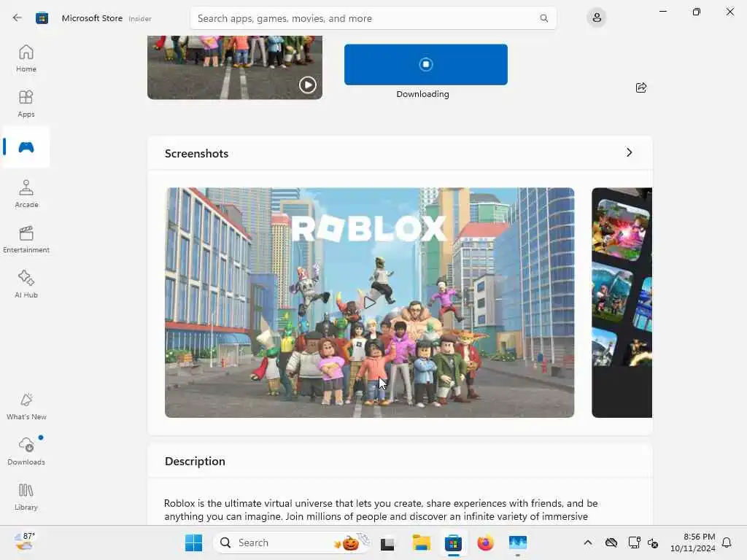Click the Downloading status text

(422, 94)
